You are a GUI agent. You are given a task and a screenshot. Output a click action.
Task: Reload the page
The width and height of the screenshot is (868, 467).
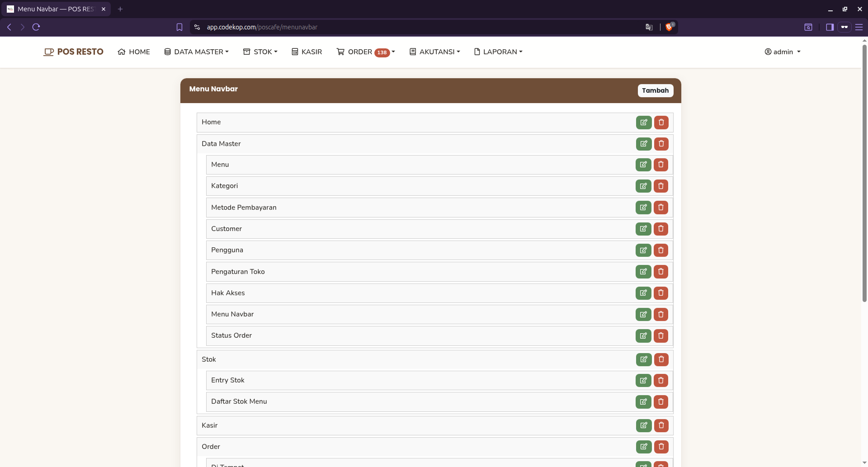coord(36,27)
